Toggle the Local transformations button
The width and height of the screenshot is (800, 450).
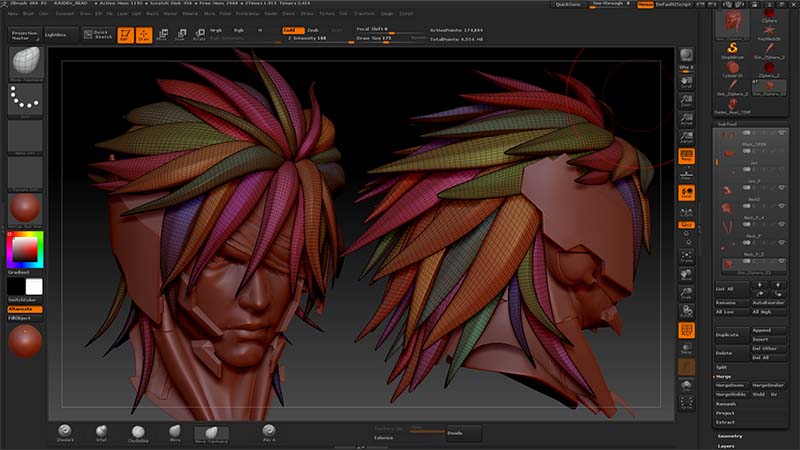pyautogui.click(x=686, y=193)
